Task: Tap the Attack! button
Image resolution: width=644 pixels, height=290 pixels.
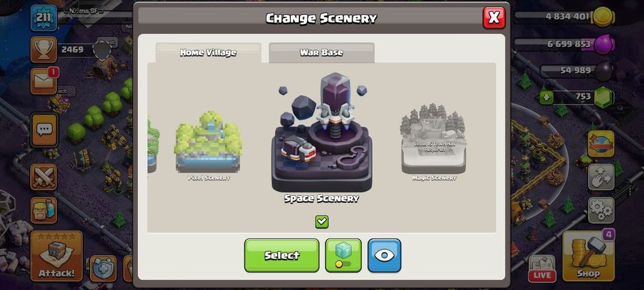Action: pos(56,256)
